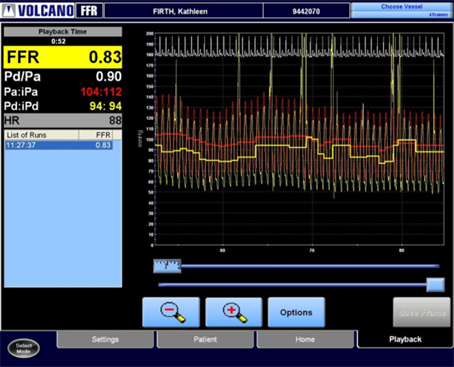Click the playback position slider thumb
This screenshot has height=367, width=454.
coord(435,285)
